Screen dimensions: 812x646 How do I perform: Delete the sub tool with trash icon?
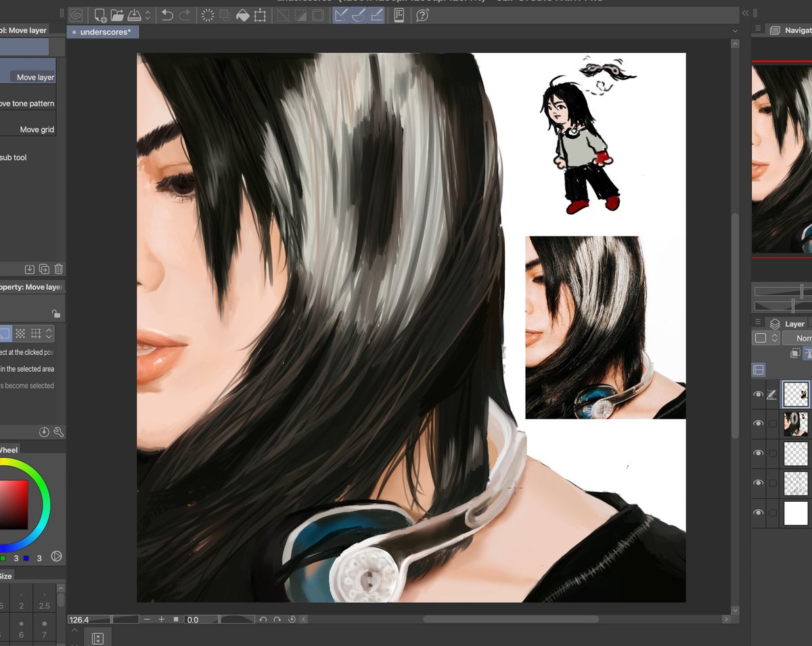tap(59, 269)
